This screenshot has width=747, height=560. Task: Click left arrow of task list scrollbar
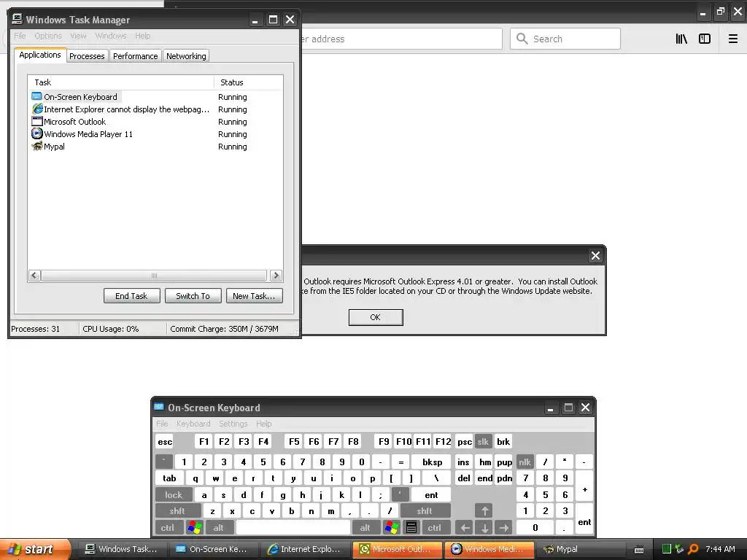pos(34,275)
